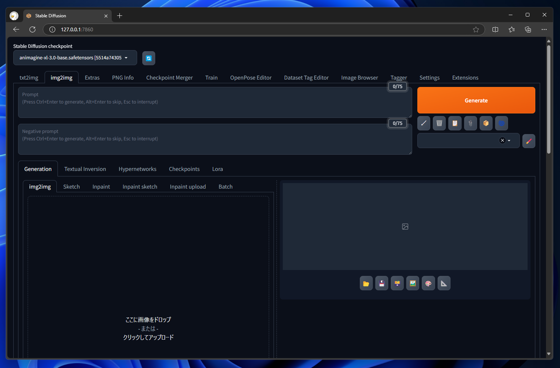Click the blue icon beside the box icon
This screenshot has width=560, height=368.
click(x=501, y=123)
